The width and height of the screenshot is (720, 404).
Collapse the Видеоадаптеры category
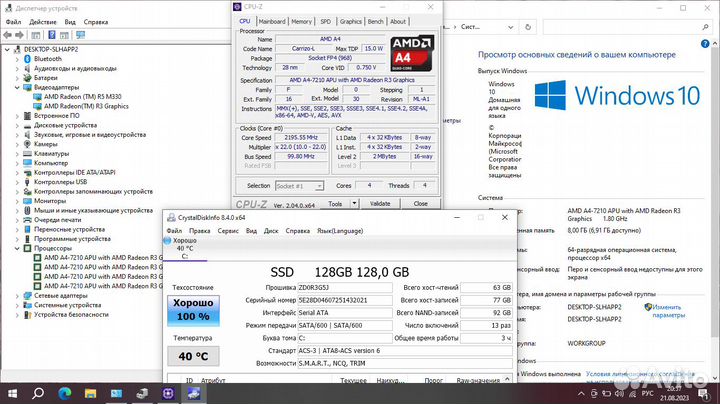[x=17, y=87]
